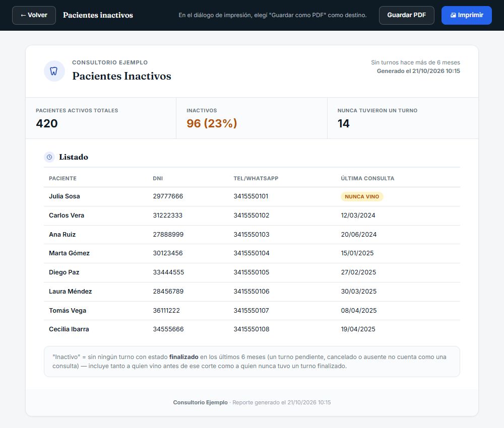The width and height of the screenshot is (504, 428).
Task: Click the Pacientes inactivos header title
Action: pos(98,15)
